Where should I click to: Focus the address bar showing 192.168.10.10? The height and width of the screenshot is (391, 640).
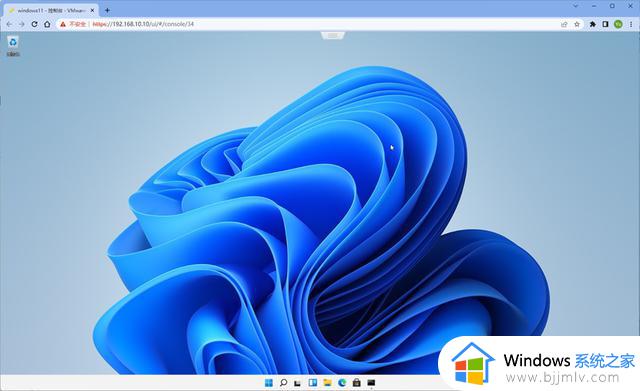point(306,24)
